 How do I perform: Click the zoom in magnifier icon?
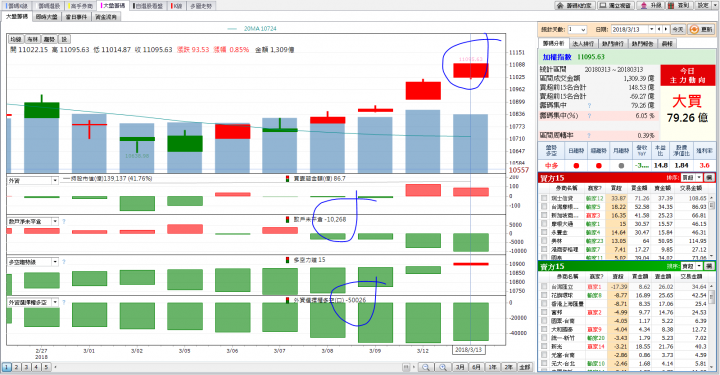[x=443, y=367]
